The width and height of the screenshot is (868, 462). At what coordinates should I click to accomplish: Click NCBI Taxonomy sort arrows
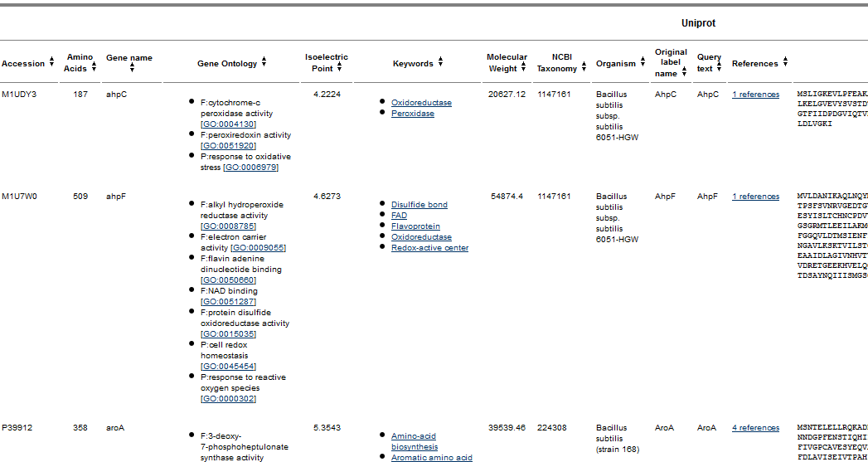pyautogui.click(x=584, y=69)
